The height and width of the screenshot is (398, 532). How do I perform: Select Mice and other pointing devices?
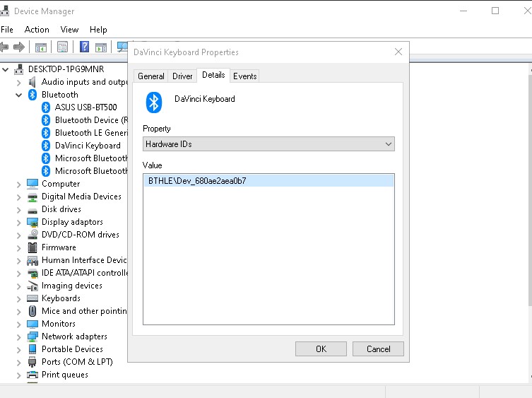(84, 311)
